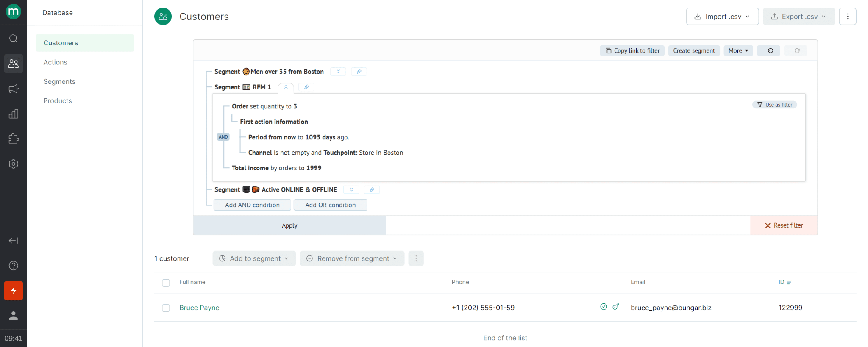Click the orange lightning bolt icon

(x=14, y=291)
